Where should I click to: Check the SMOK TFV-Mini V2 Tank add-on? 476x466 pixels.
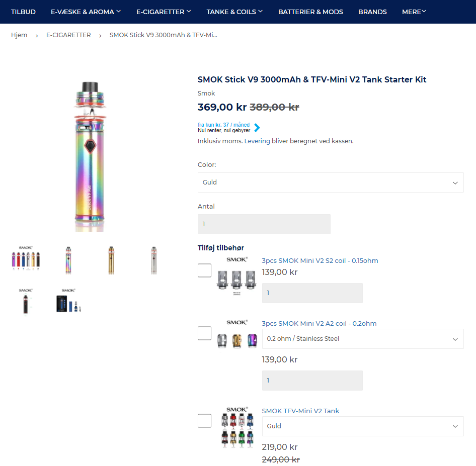tap(204, 421)
